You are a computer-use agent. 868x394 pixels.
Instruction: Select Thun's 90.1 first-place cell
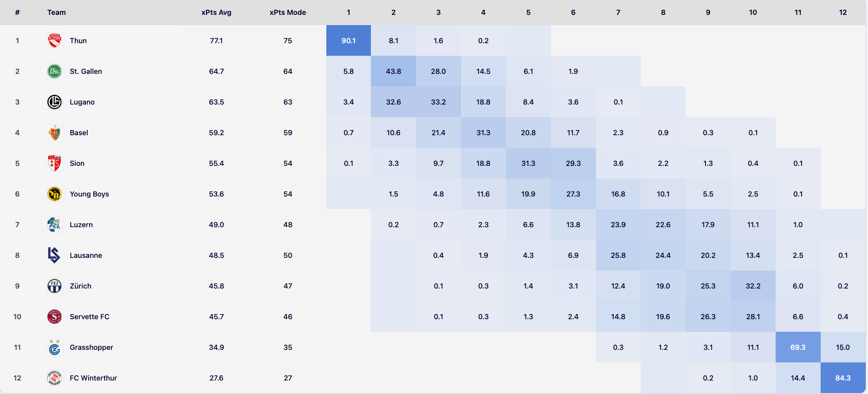tap(349, 40)
